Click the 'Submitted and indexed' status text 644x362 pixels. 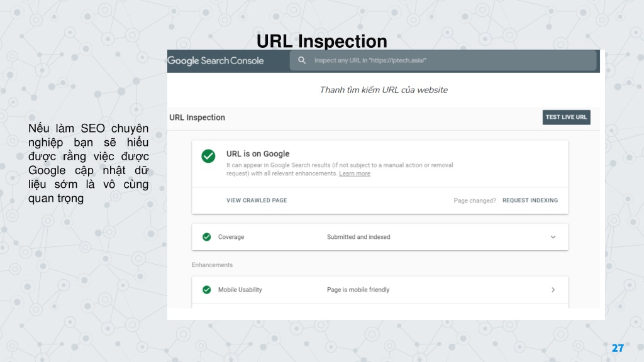tap(358, 237)
